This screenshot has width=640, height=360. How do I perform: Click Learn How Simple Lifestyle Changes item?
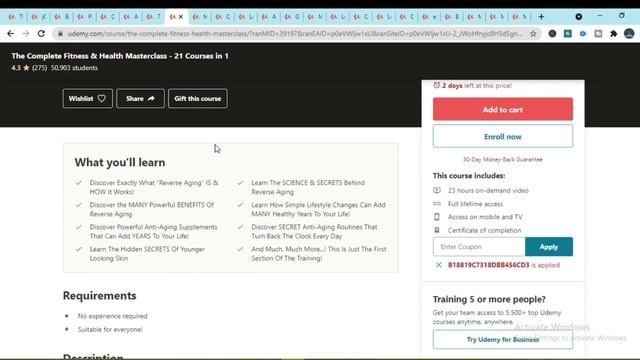click(x=318, y=209)
